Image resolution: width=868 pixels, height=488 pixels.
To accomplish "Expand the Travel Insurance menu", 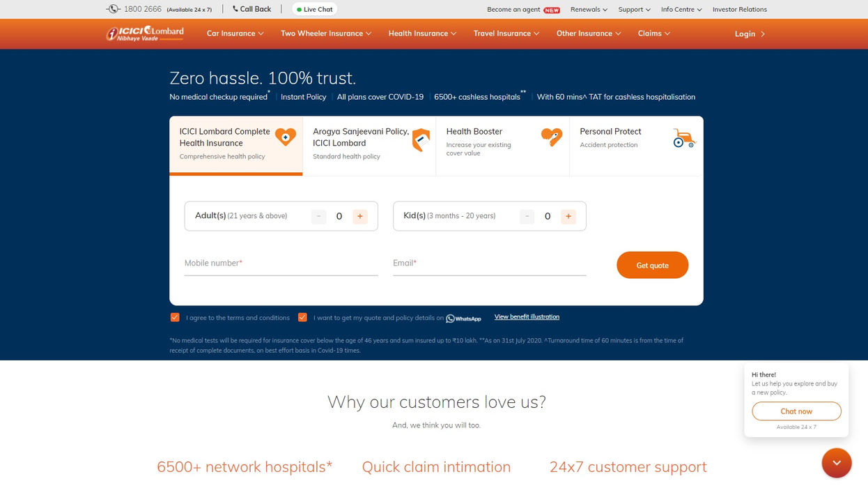I will pyautogui.click(x=506, y=33).
